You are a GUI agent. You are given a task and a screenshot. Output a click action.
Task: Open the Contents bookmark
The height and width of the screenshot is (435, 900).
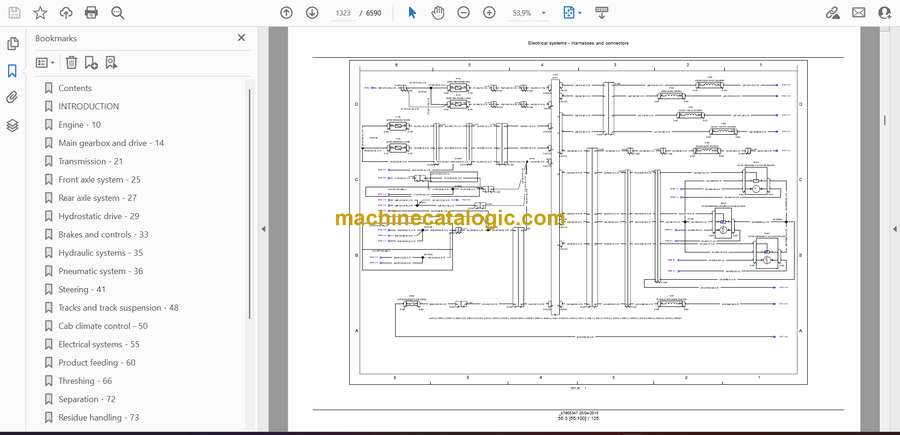tap(75, 88)
